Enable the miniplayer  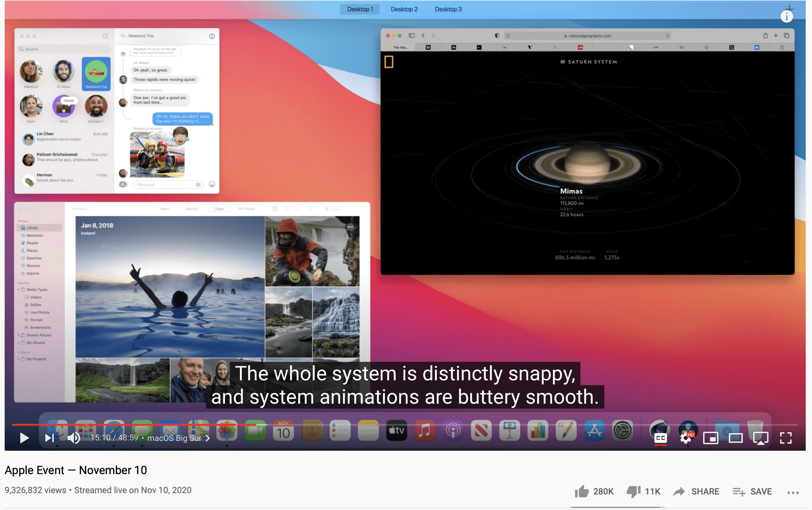(x=710, y=438)
